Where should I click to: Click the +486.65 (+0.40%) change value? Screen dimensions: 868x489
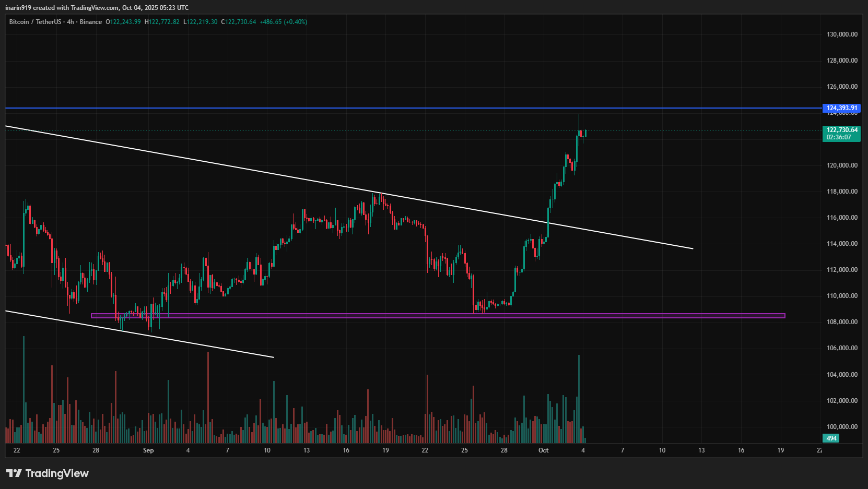pos(283,22)
